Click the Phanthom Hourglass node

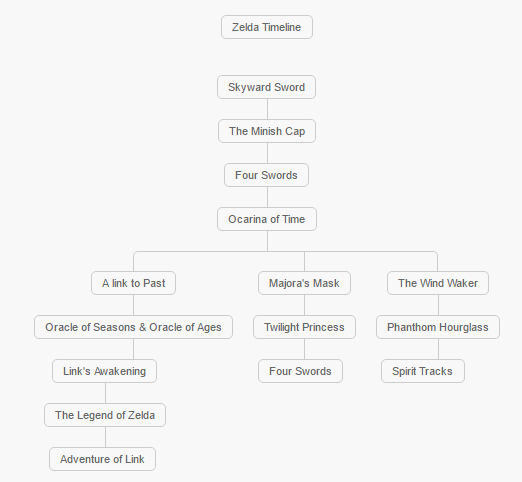tap(438, 327)
